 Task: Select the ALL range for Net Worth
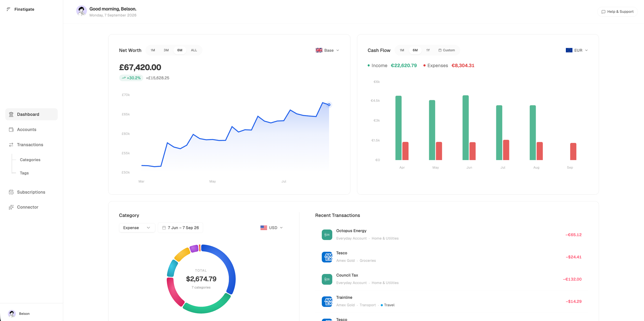pos(194,50)
